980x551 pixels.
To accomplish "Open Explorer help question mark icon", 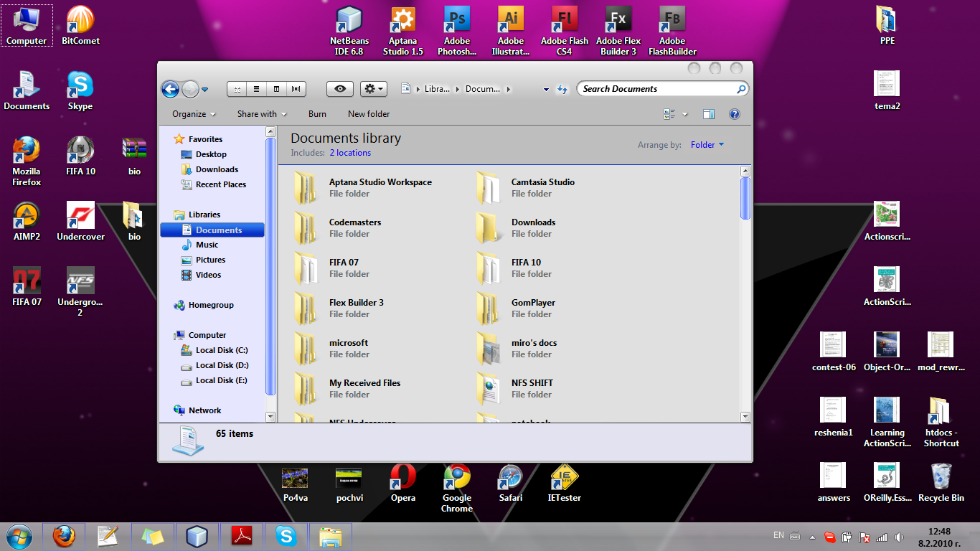I will coord(734,114).
